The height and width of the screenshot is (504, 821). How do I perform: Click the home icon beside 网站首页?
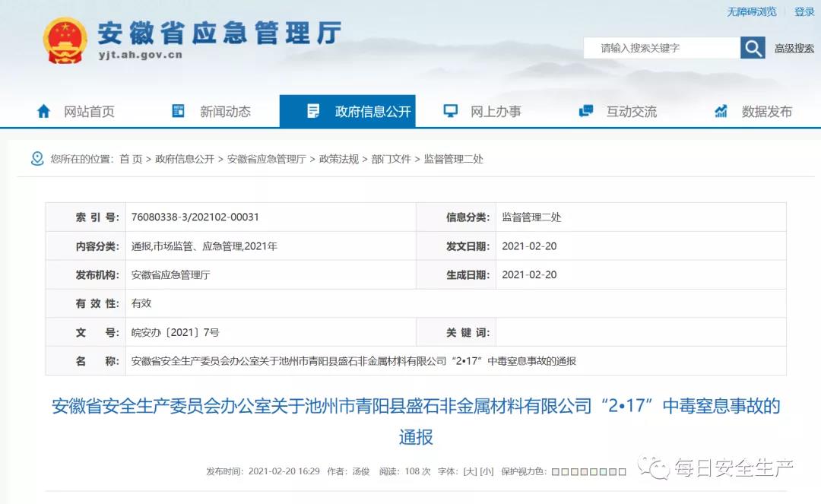[44, 111]
